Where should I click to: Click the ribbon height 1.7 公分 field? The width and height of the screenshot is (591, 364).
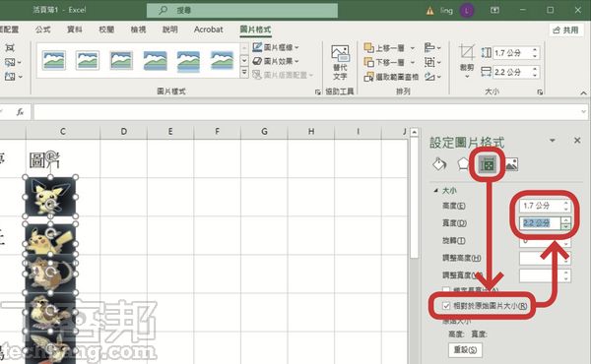point(511,53)
